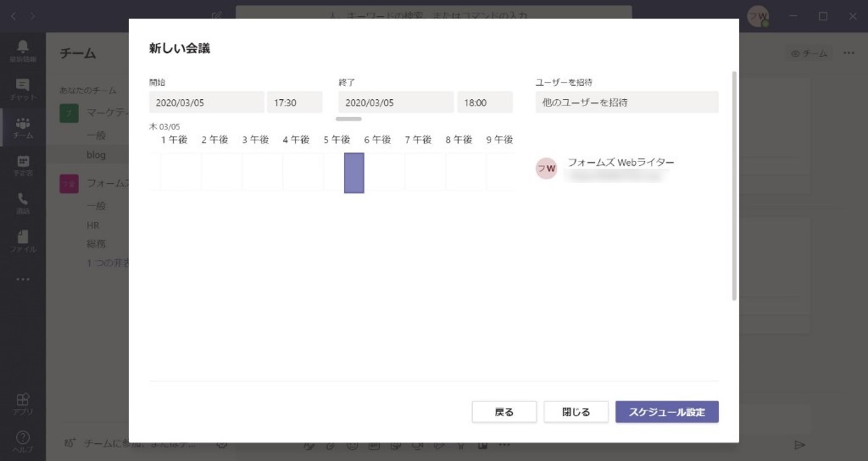Click the search or command box
868x461 pixels.
434,12
